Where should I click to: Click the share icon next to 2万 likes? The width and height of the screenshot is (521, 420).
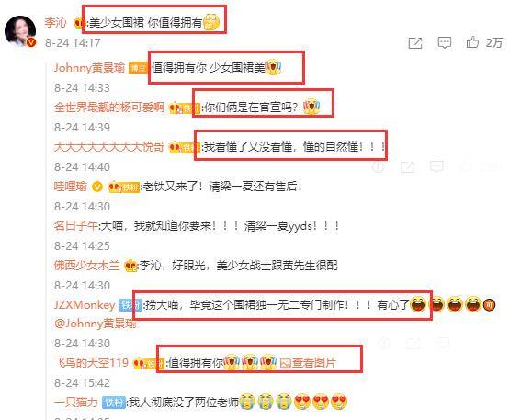pyautogui.click(x=415, y=43)
